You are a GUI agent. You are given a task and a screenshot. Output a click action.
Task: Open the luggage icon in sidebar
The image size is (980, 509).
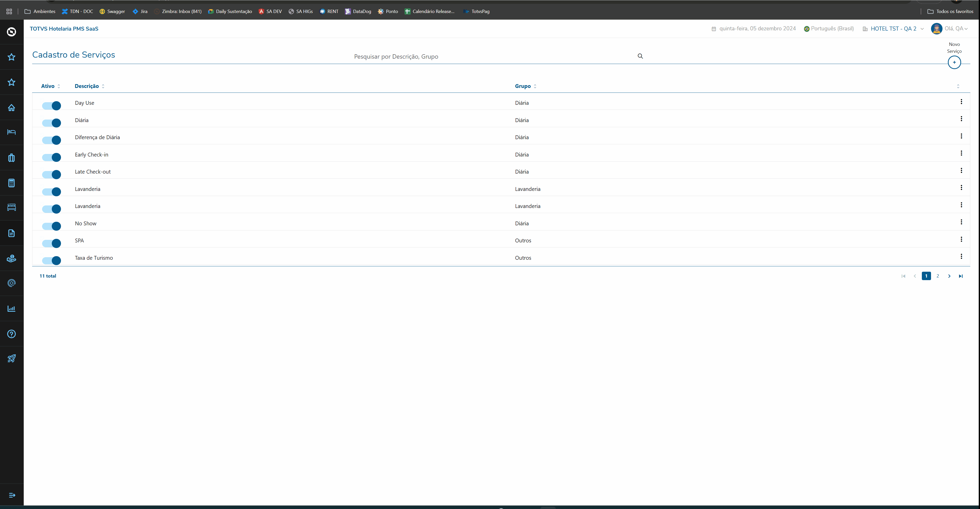tap(11, 158)
